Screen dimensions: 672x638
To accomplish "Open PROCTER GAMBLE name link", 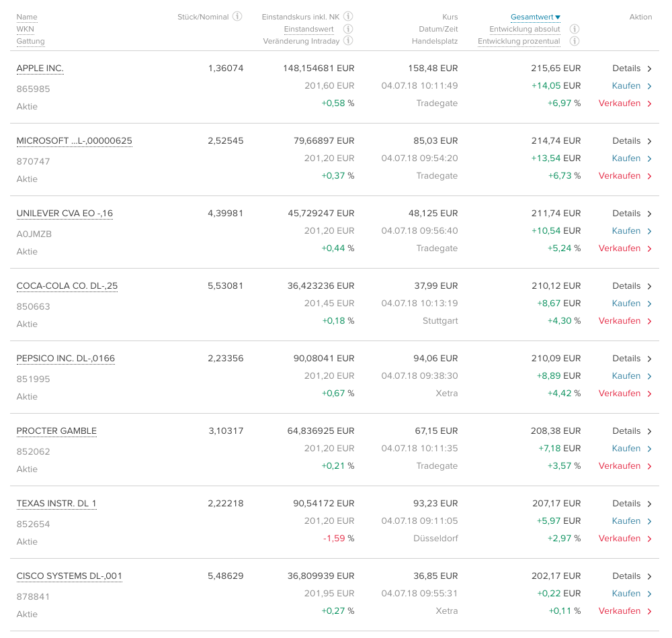I will click(x=56, y=430).
